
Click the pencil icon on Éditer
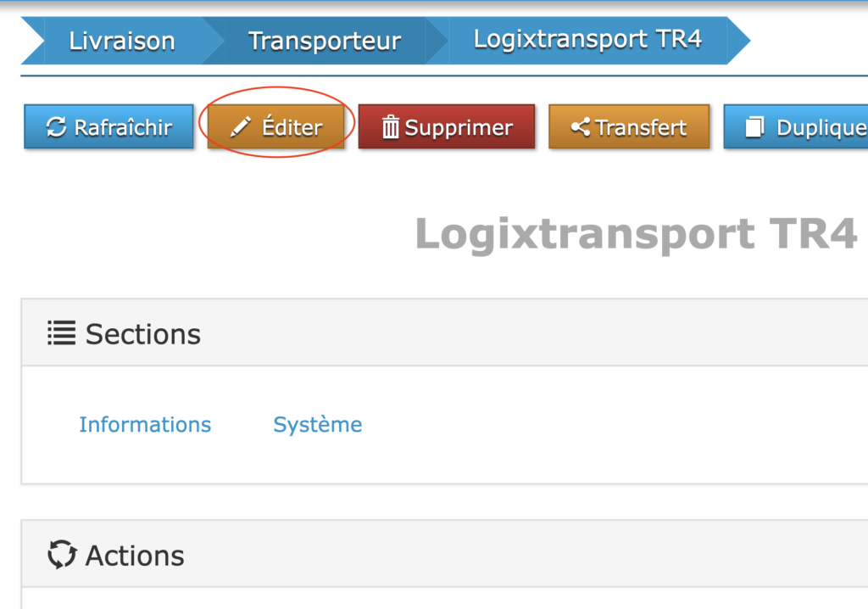(241, 128)
